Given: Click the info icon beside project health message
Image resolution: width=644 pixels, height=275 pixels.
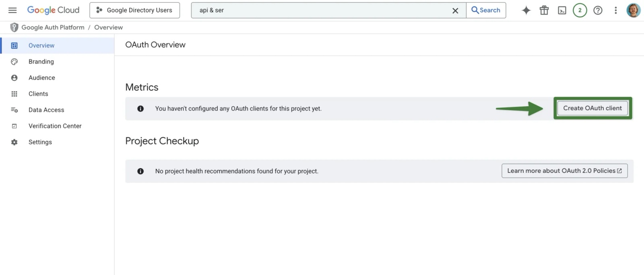Looking at the screenshot, I should click(x=140, y=171).
